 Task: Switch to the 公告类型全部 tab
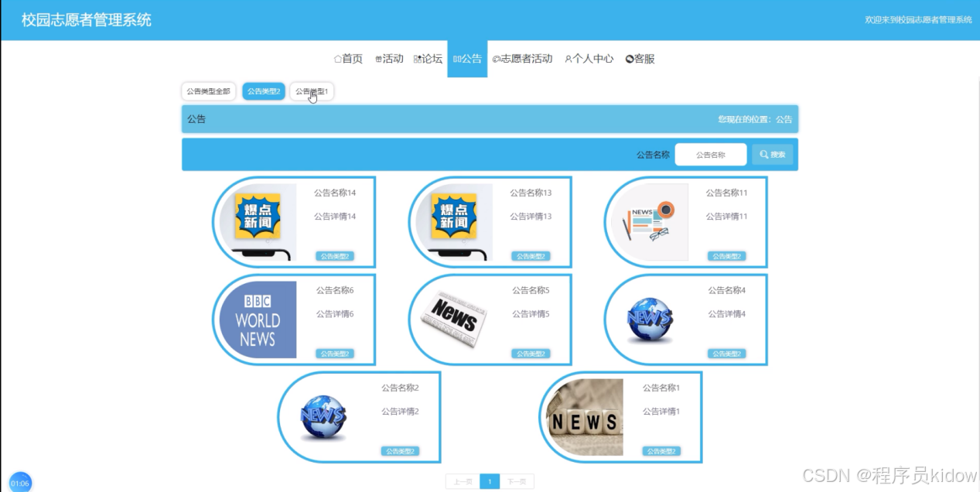click(207, 91)
